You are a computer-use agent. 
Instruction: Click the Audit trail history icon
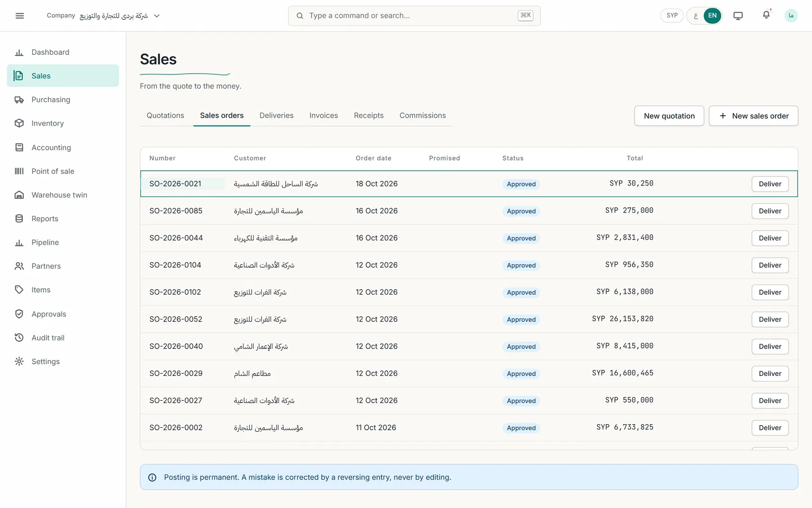click(x=19, y=338)
